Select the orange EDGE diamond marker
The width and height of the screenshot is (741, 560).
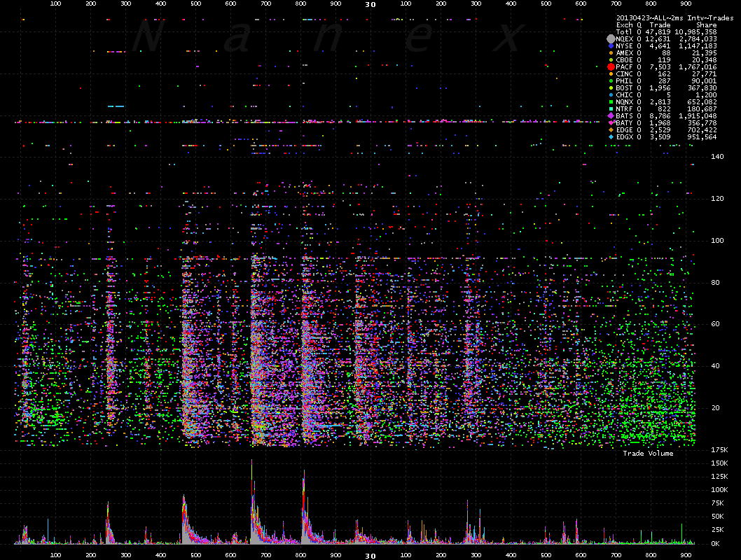pos(611,129)
